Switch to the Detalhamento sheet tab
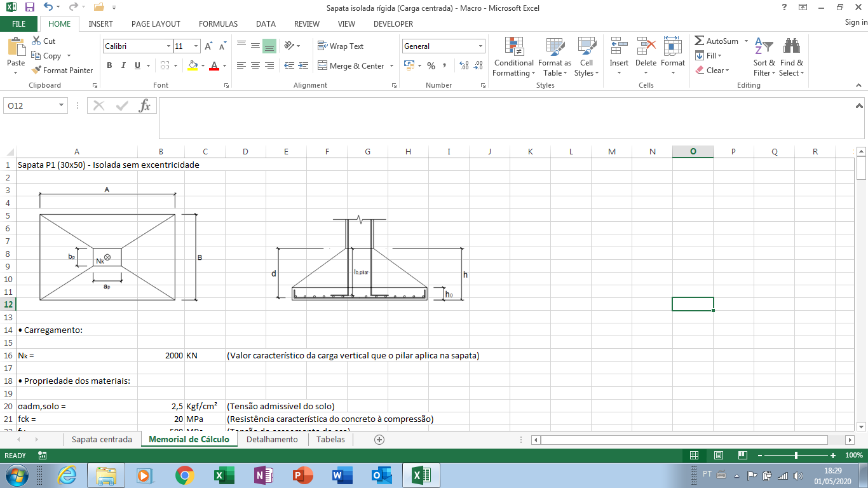 coord(272,439)
